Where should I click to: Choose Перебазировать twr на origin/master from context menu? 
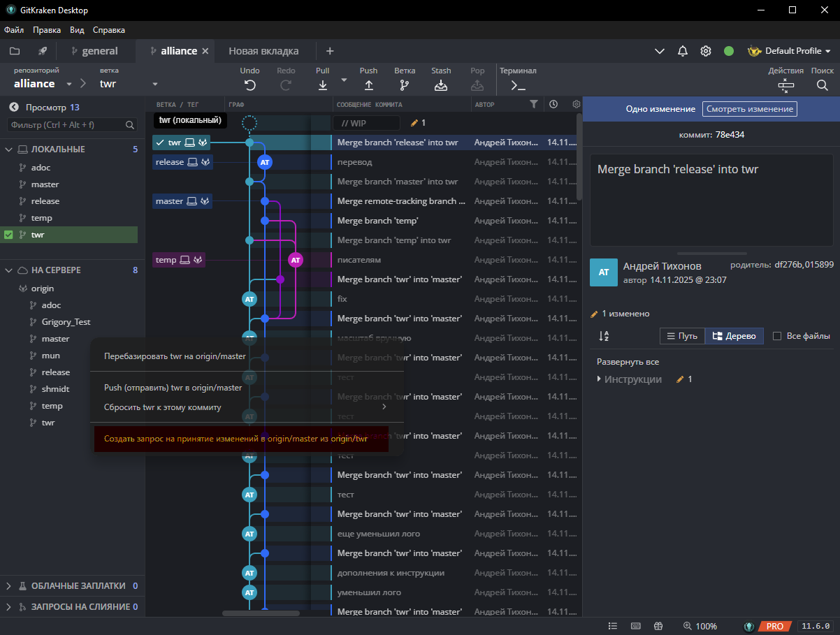[178, 356]
